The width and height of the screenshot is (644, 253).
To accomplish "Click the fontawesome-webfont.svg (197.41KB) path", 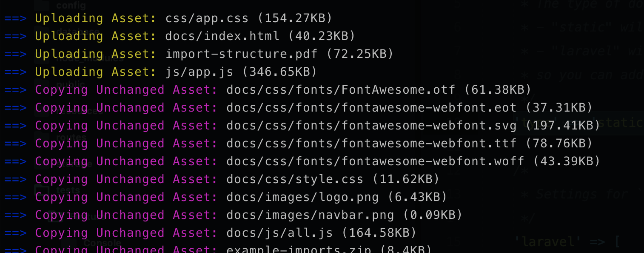I will (x=413, y=126).
